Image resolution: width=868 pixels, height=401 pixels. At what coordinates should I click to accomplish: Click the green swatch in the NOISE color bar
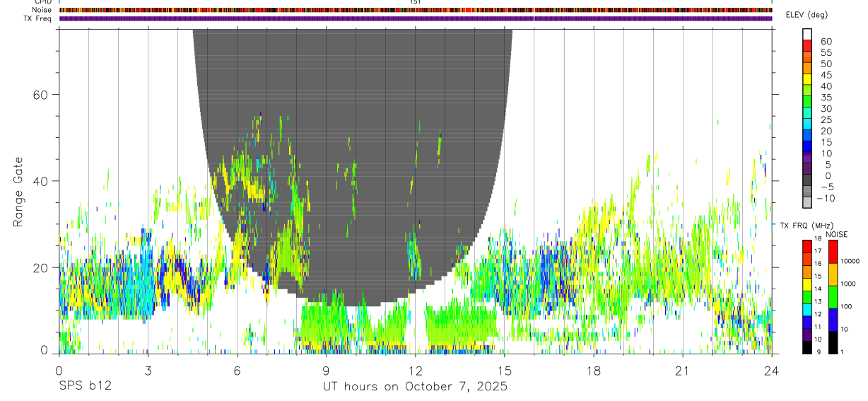coord(833,297)
